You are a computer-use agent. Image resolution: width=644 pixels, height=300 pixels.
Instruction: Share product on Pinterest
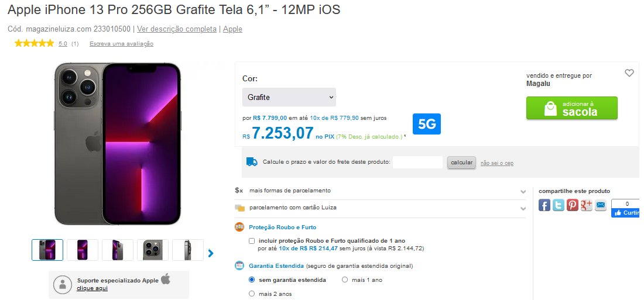(572, 205)
